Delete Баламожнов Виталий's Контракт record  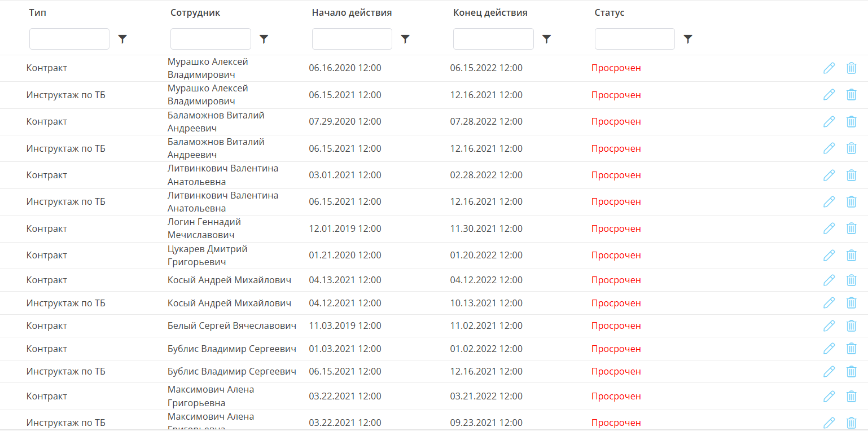[x=852, y=121]
